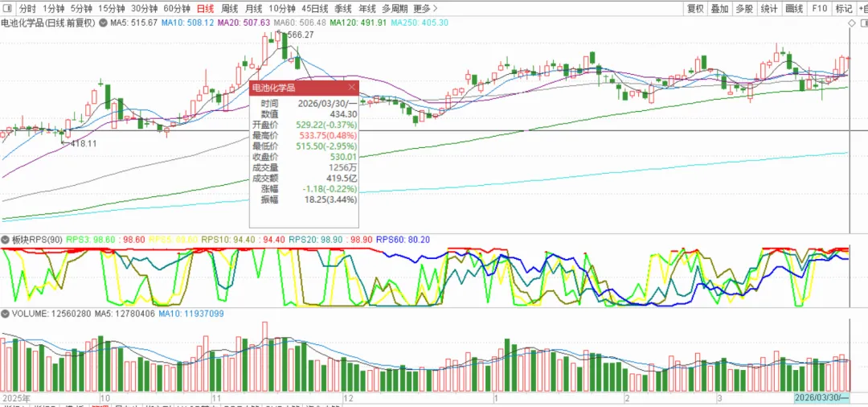Click the MA10: 508.12 label

click(187, 23)
